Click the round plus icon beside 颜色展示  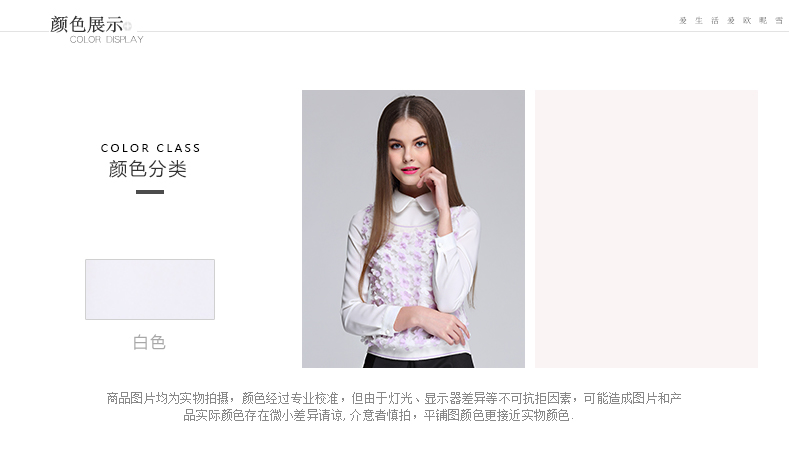pos(127,26)
